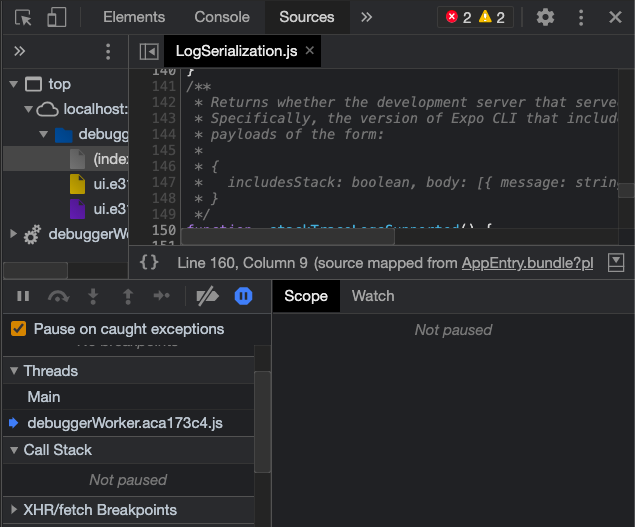635x527 pixels.
Task: Deactivate breakpoints toggle
Action: [x=207, y=296]
